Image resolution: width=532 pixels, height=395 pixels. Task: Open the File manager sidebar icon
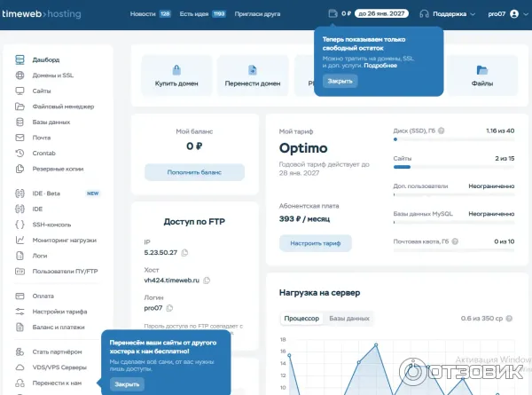20,107
